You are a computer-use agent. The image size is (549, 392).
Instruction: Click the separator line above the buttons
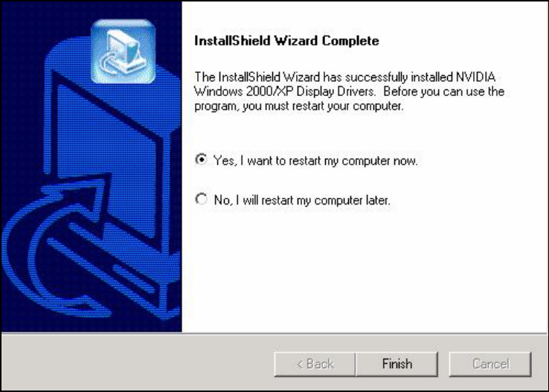pos(274,332)
